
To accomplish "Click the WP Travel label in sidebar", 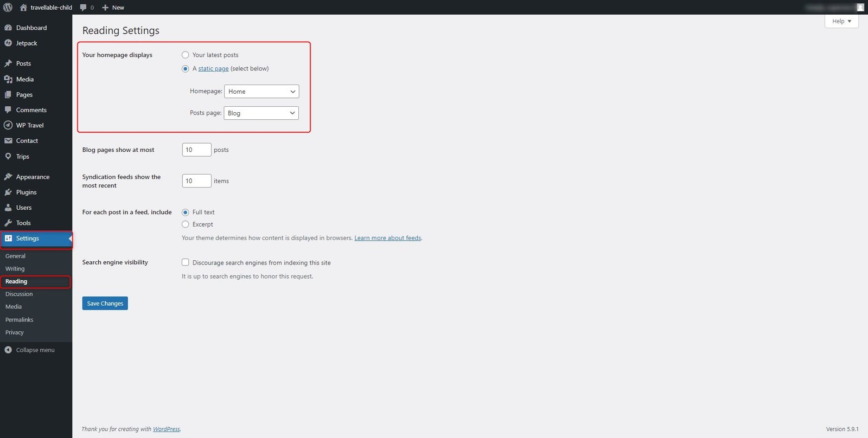I will pyautogui.click(x=30, y=125).
